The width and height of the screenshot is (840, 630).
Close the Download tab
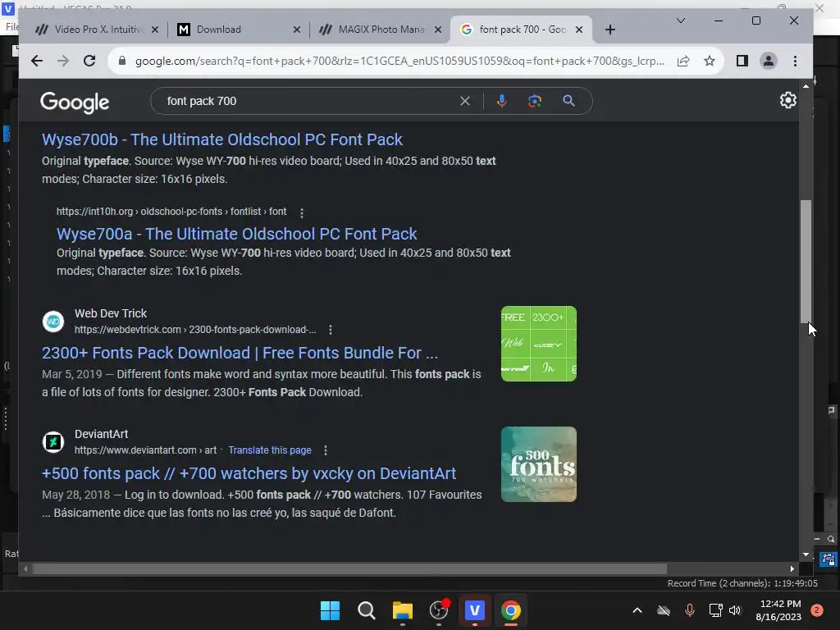coord(297,30)
